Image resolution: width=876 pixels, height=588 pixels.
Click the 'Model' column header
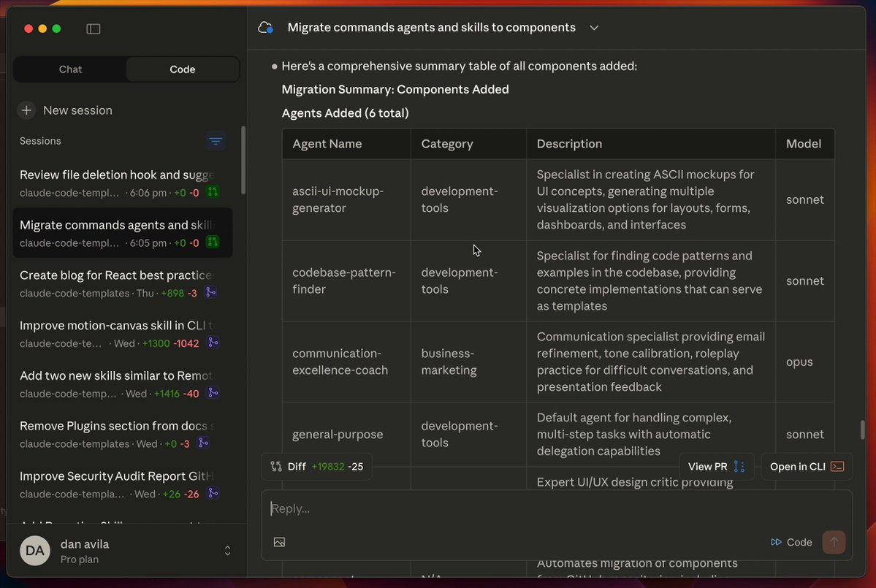point(804,143)
